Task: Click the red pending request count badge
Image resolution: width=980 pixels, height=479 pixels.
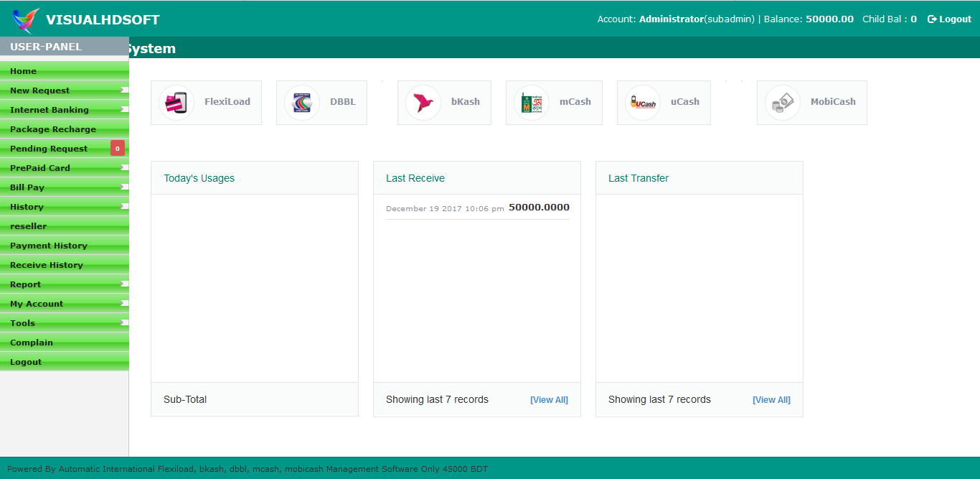Action: tap(118, 149)
